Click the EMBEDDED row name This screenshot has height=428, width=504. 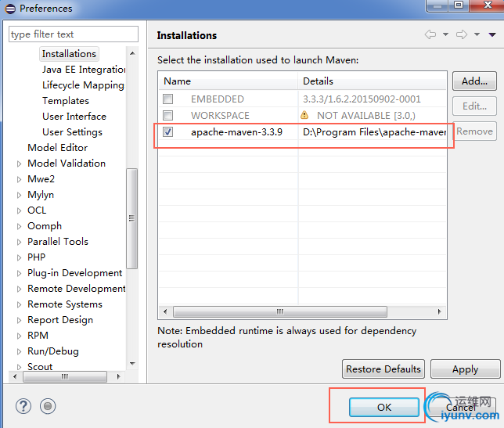pos(218,99)
